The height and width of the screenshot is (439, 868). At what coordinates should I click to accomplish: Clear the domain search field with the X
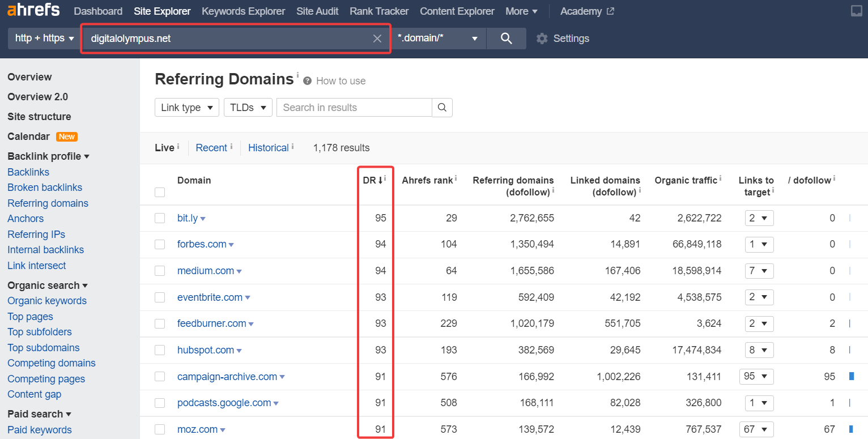pyautogui.click(x=377, y=39)
